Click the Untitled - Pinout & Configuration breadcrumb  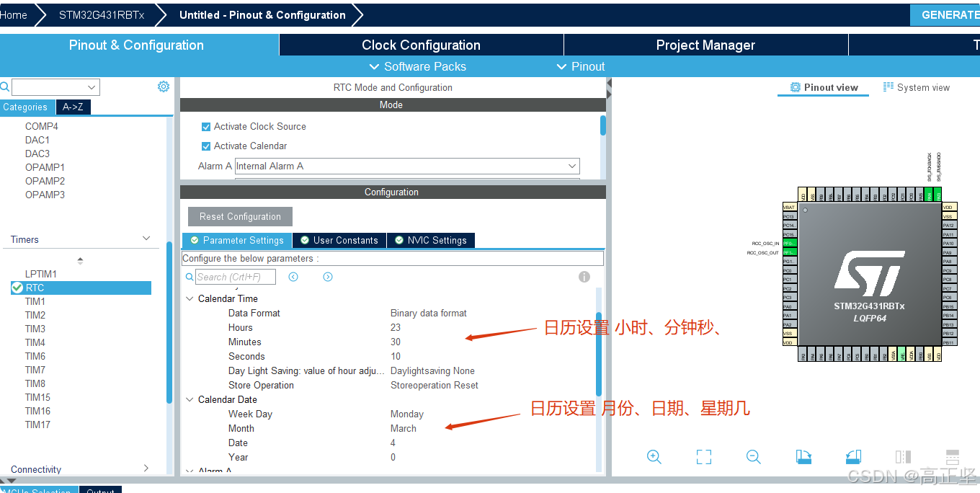pyautogui.click(x=262, y=14)
